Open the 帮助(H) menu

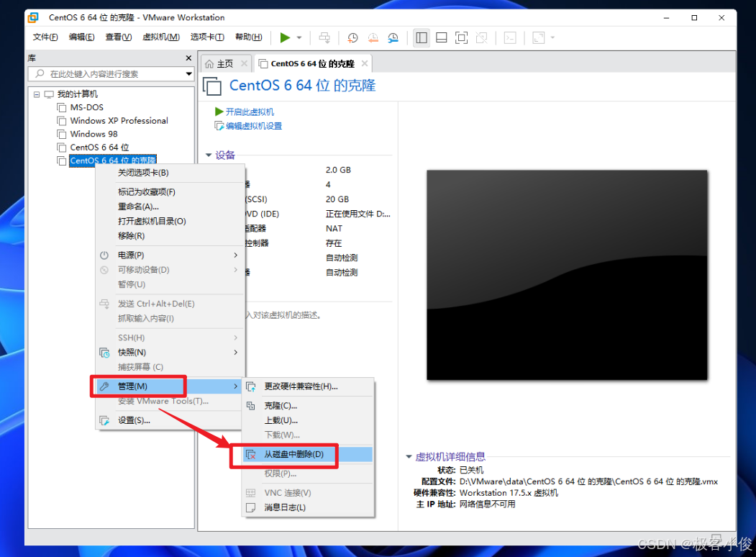[248, 37]
